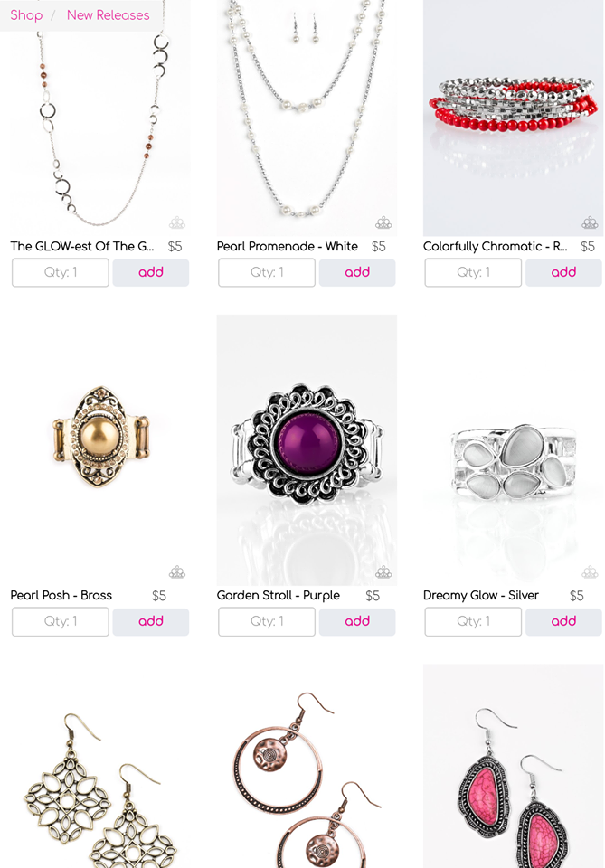This screenshot has height=868, width=605.
Task: Open the pink stone earrings photo
Action: 513,766
